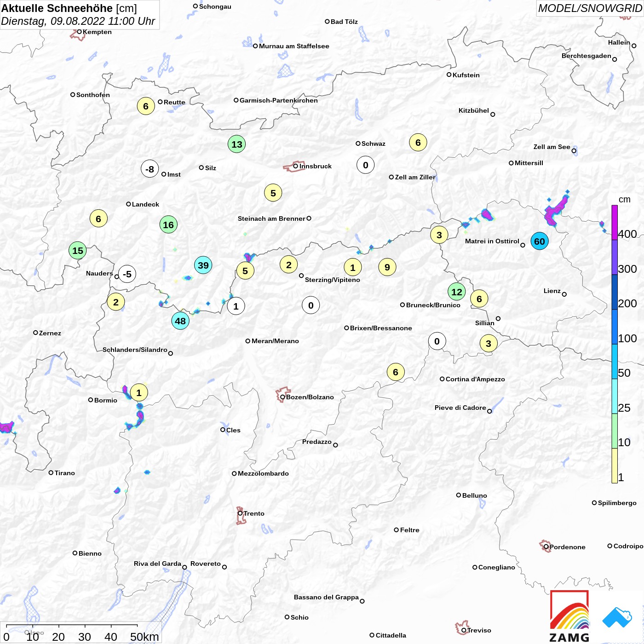Click the Mezzolombardo label
Viewport: 644px width, 644px height.
tap(263, 473)
